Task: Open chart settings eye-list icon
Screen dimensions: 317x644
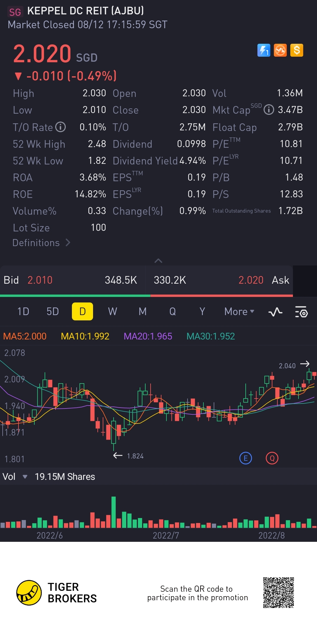Action: 301,312
